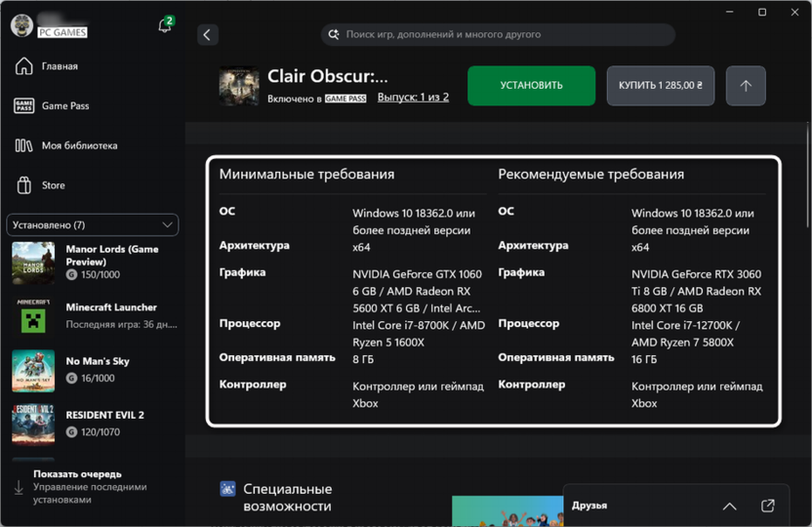Open the Выпуск: 1 из 2 edition selector
This screenshot has height=527, width=812.
[x=413, y=98]
